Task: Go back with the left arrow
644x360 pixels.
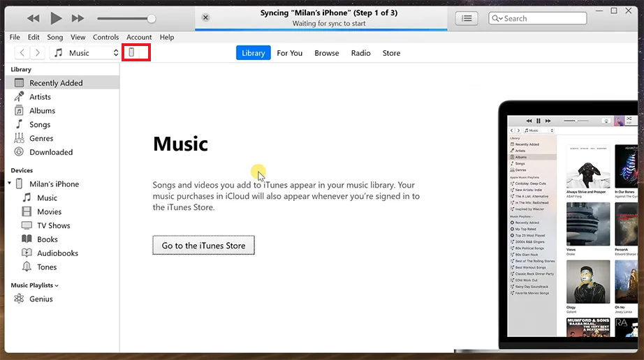Action: pyautogui.click(x=22, y=53)
